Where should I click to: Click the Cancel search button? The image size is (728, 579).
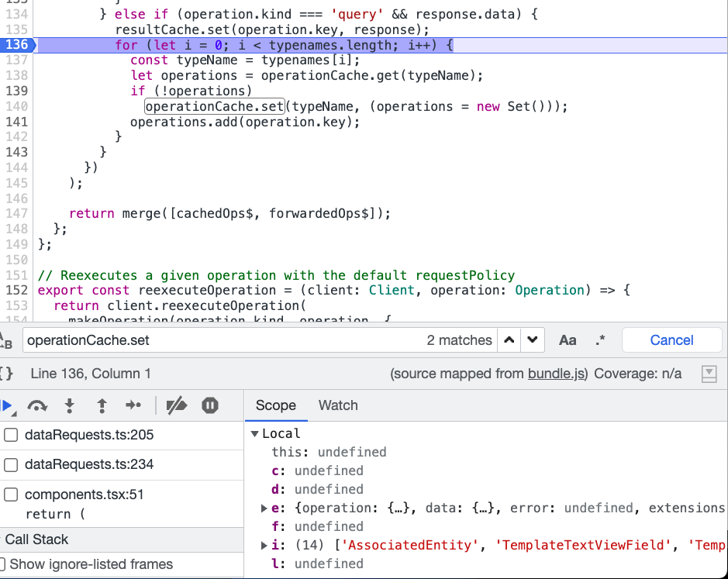tap(671, 339)
